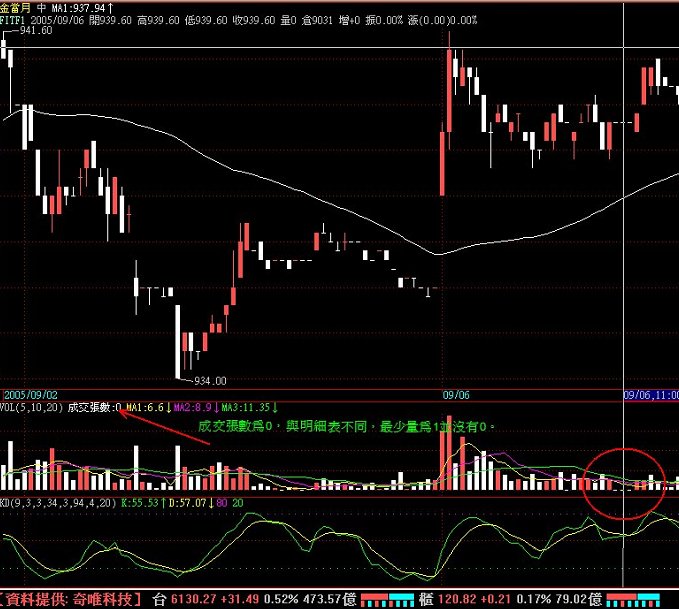
Task: Click the 資料提供: 奇唯科技 data provider label
Action: click(x=71, y=599)
